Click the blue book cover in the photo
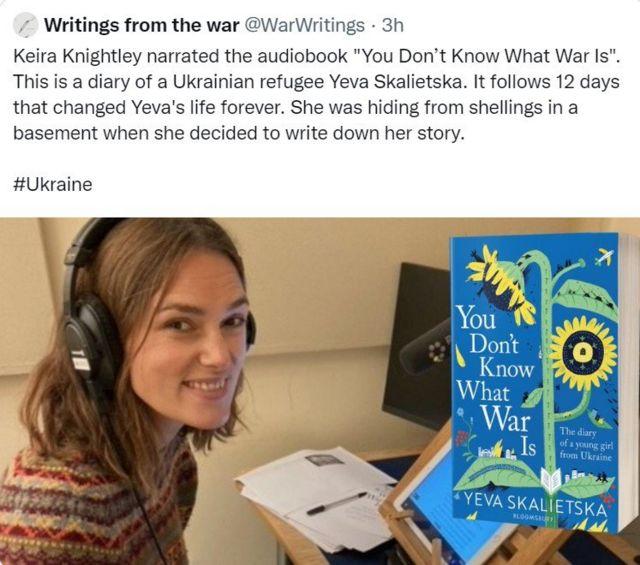 536,381
